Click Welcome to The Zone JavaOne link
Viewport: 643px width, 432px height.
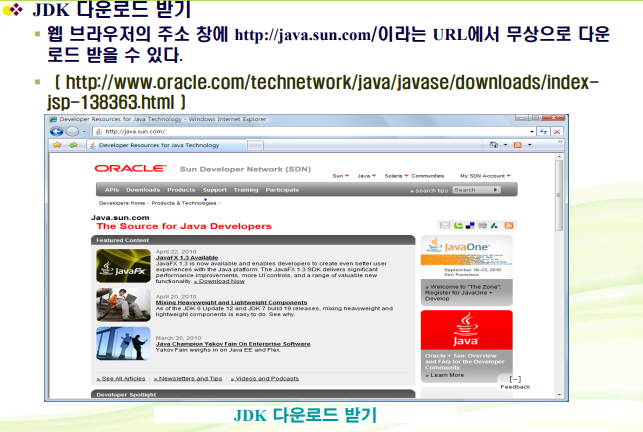463,293
